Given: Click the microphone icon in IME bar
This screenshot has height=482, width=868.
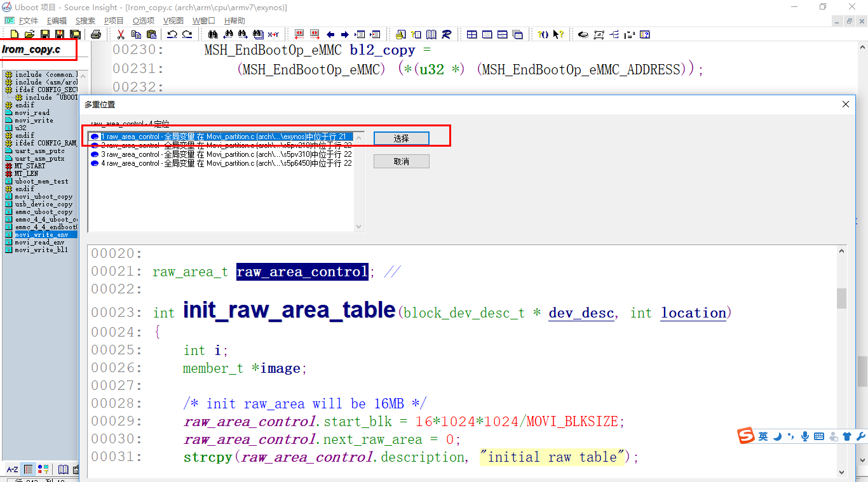Looking at the screenshot, I should (x=805, y=436).
